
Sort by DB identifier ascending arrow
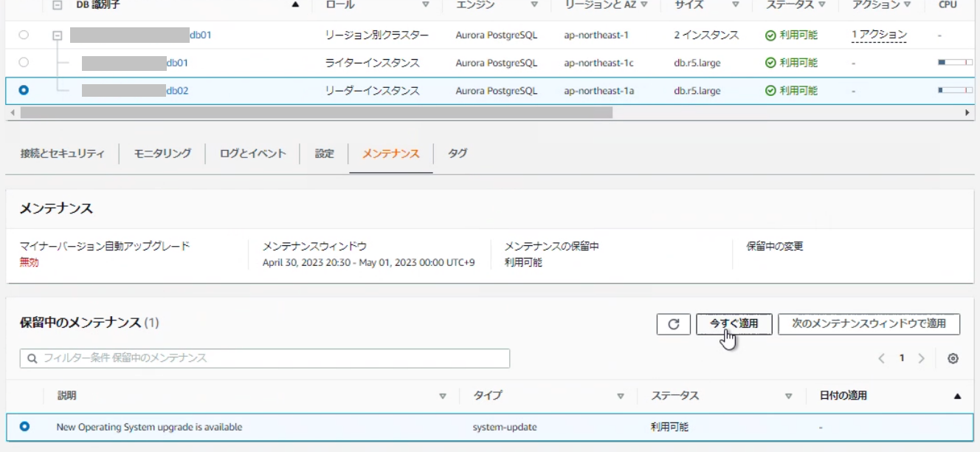pos(296,4)
